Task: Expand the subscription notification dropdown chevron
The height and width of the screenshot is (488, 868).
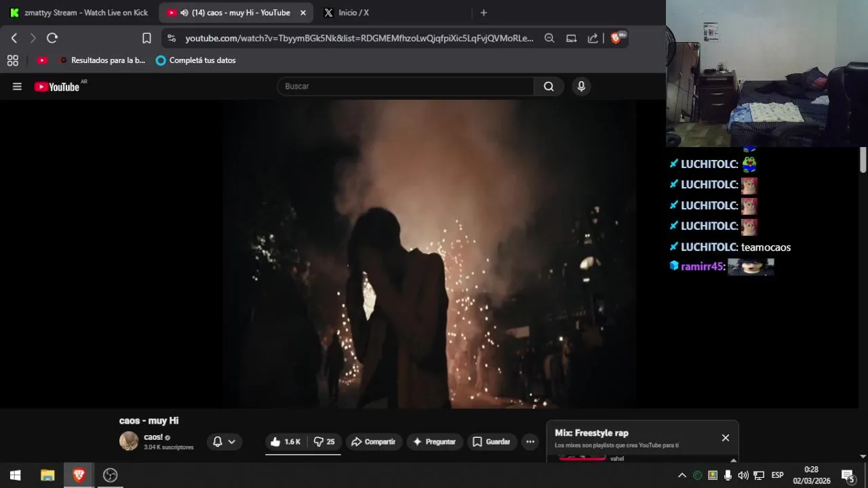Action: coord(232,442)
